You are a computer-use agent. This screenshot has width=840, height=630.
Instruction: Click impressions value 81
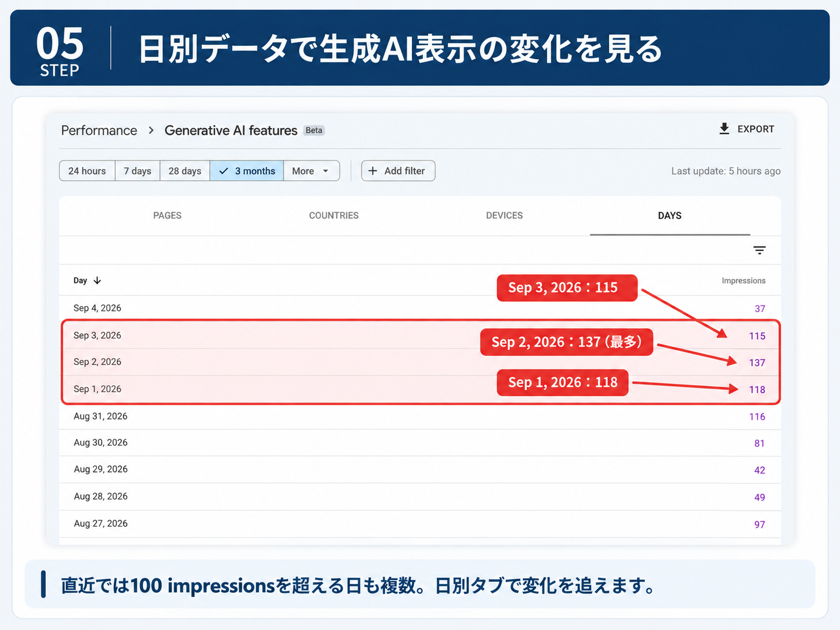(759, 443)
